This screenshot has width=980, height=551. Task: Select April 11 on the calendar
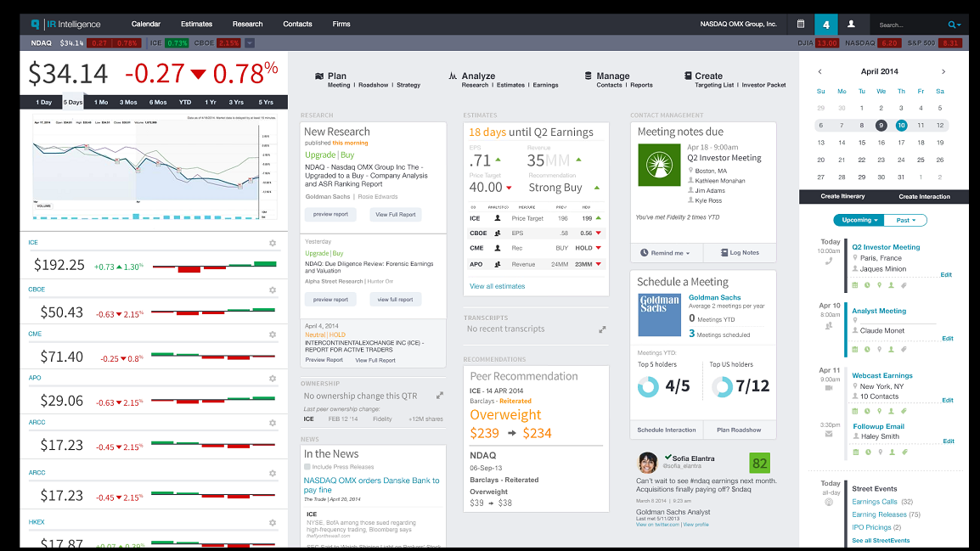pos(921,126)
